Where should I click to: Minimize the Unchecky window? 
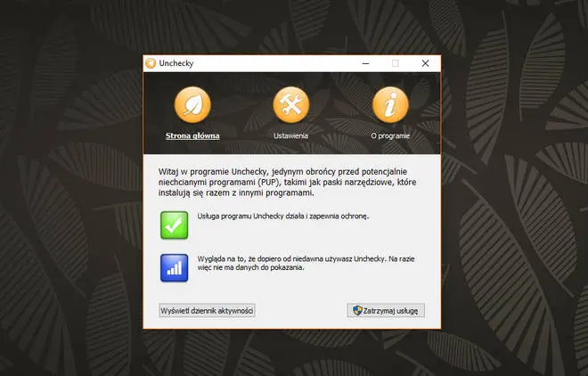pyautogui.click(x=365, y=63)
